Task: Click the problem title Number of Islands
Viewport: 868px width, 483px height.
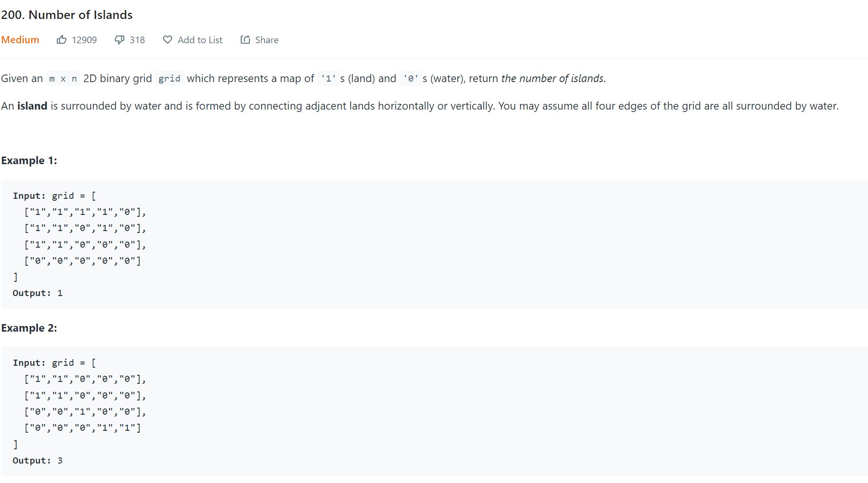Action: [x=67, y=15]
